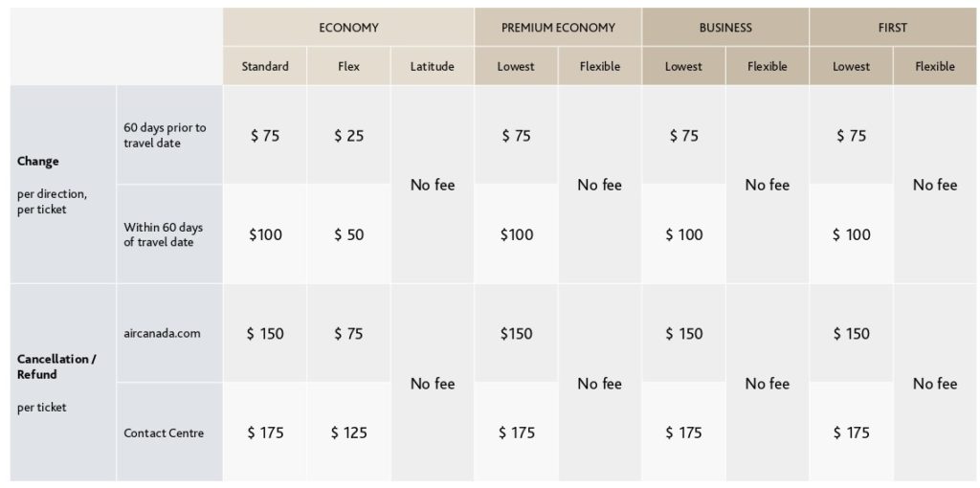980x488 pixels.
Task: Click the $50 Flex change fee cell
Action: [x=348, y=235]
